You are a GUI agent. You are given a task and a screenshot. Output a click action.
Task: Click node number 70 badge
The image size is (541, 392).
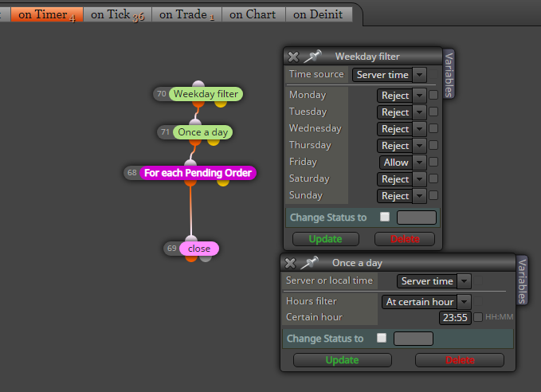coord(162,94)
